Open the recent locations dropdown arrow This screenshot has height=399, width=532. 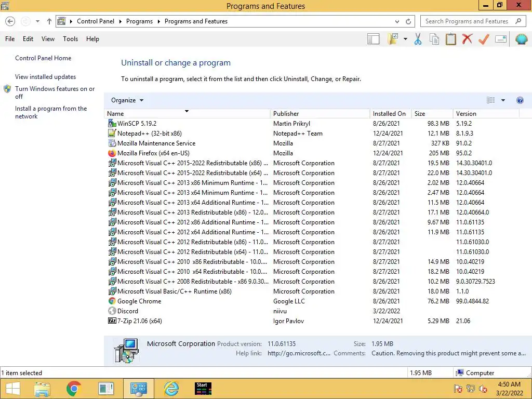tap(37, 21)
